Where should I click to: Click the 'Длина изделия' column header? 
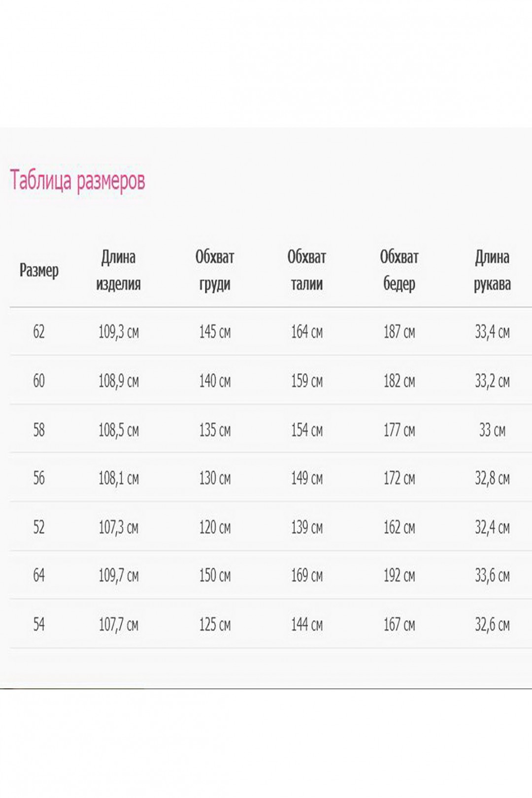coord(118,270)
